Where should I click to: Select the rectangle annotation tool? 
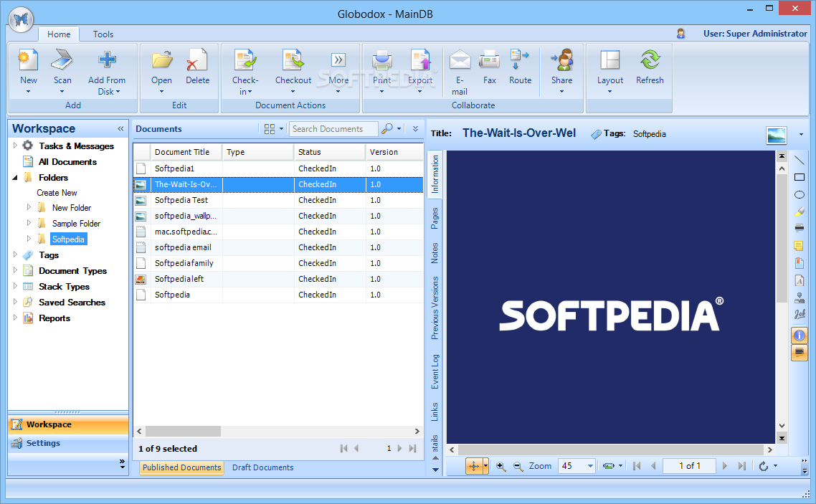pyautogui.click(x=800, y=177)
